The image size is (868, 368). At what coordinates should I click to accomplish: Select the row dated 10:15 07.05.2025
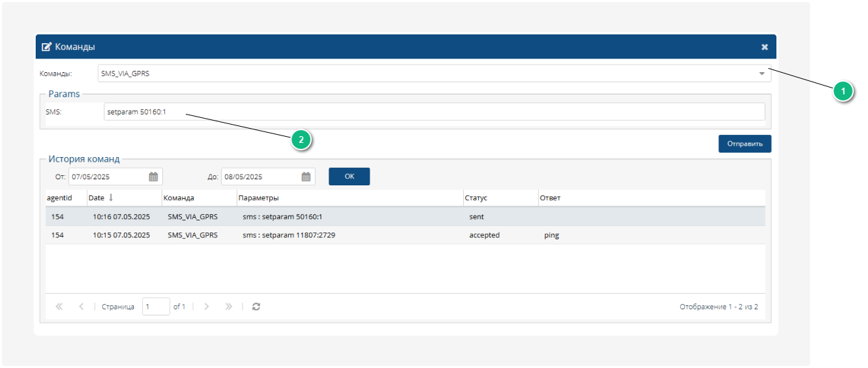(x=405, y=235)
